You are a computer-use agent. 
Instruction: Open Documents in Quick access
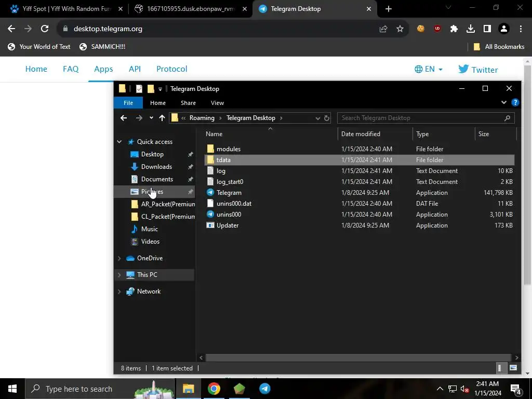(157, 179)
